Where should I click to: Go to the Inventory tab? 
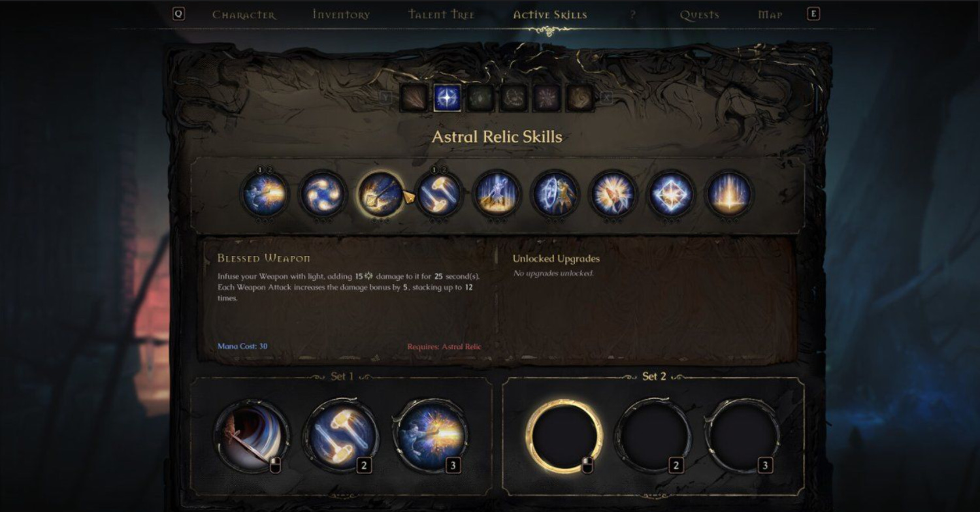[x=341, y=14]
